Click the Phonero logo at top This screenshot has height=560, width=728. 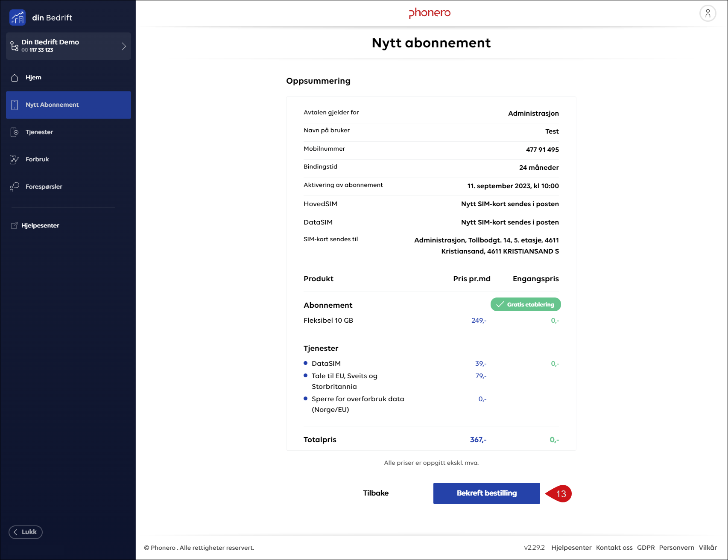coord(430,13)
